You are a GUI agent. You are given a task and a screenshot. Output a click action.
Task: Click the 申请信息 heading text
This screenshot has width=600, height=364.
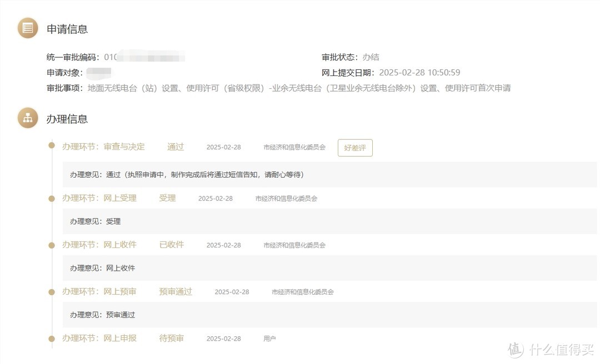(67, 29)
